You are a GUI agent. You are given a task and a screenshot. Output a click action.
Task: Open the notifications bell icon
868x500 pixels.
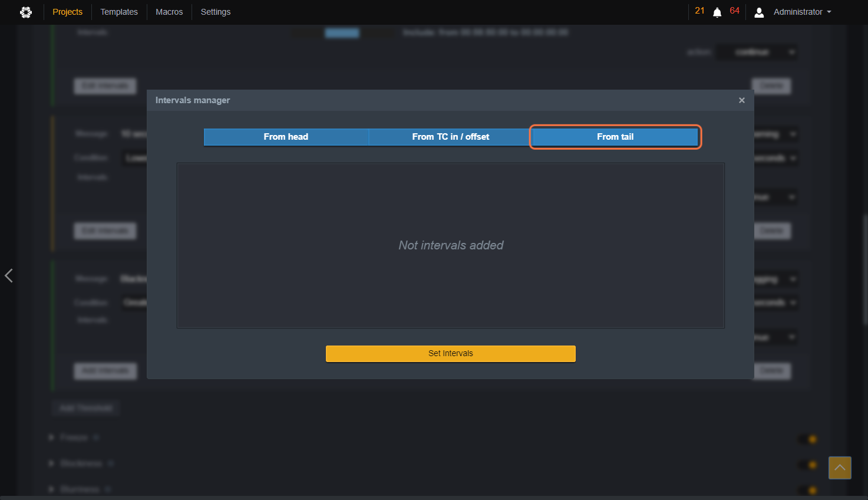717,12
